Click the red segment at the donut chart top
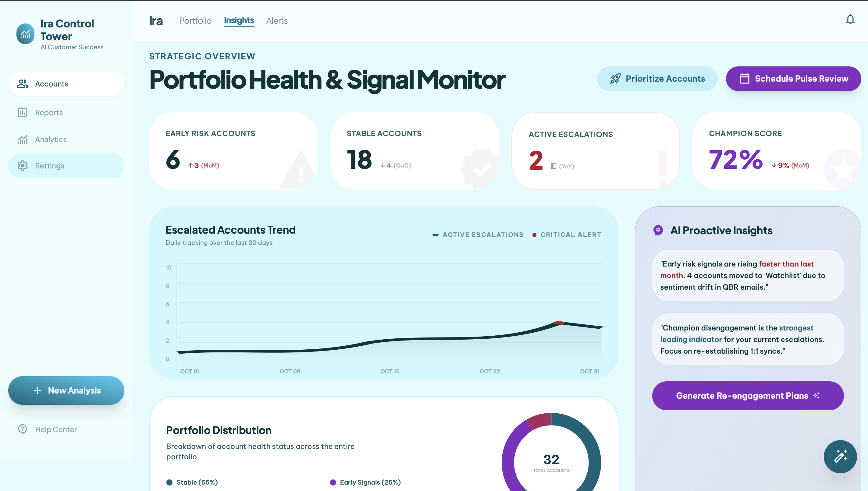This screenshot has width=868, height=491. tap(541, 421)
